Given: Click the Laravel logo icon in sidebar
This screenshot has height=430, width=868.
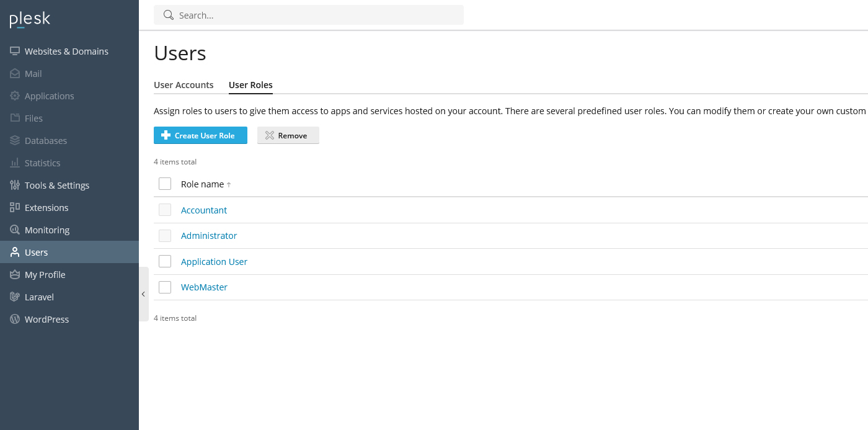Looking at the screenshot, I should point(15,297).
